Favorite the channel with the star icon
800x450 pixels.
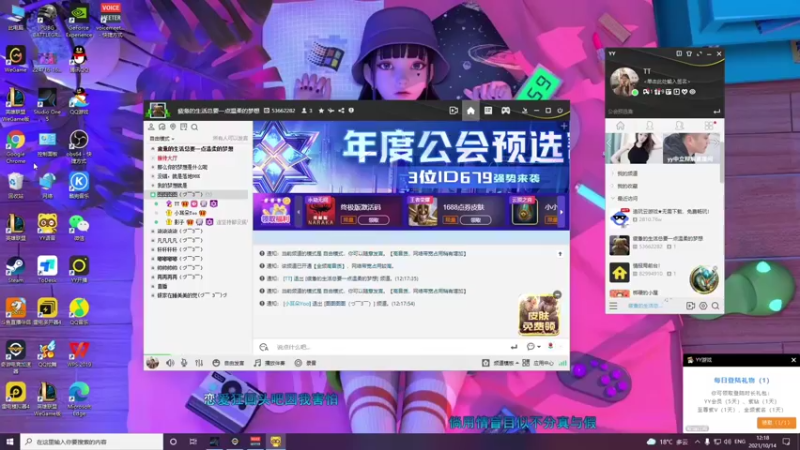[x=321, y=111]
